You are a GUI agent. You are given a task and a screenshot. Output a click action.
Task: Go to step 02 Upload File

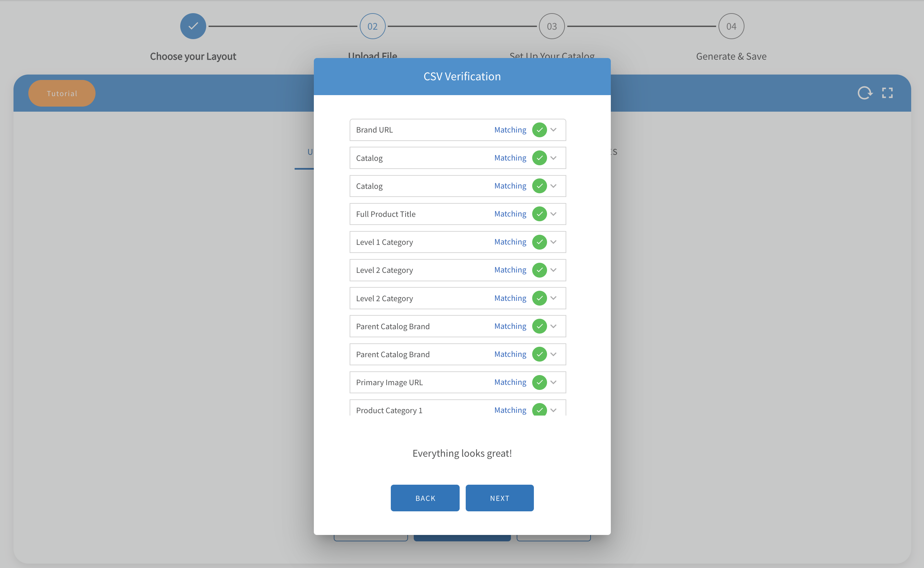click(x=372, y=26)
